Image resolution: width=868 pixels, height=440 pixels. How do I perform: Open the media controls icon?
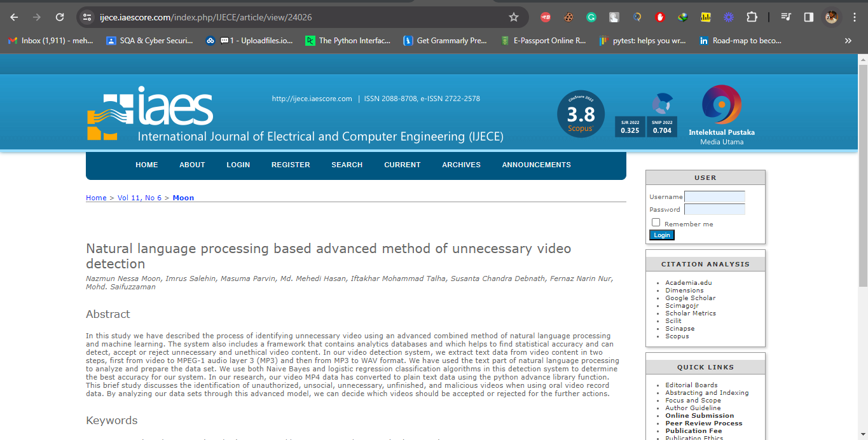(x=786, y=17)
